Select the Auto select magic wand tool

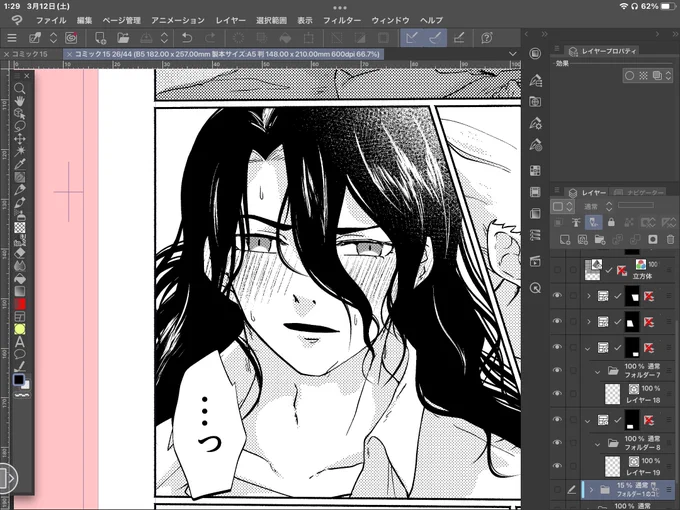click(x=20, y=151)
